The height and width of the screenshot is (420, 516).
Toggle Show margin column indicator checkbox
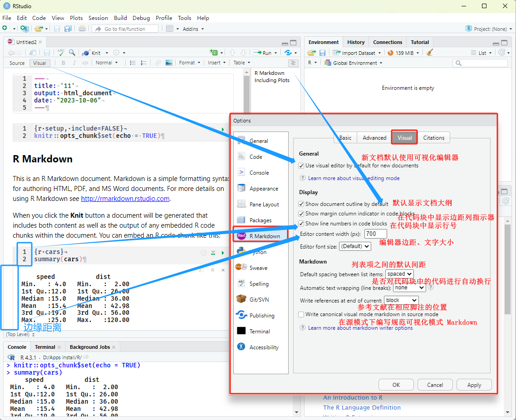(301, 214)
